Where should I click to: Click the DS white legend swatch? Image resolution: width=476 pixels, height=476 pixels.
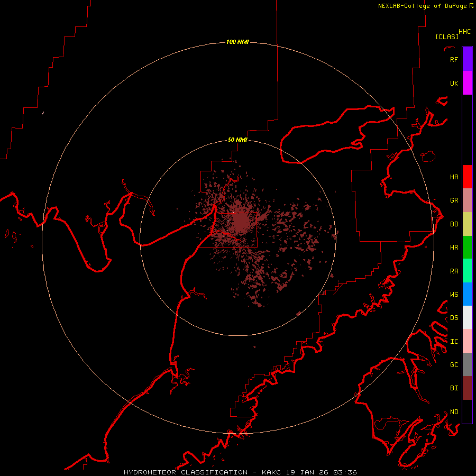467,317
